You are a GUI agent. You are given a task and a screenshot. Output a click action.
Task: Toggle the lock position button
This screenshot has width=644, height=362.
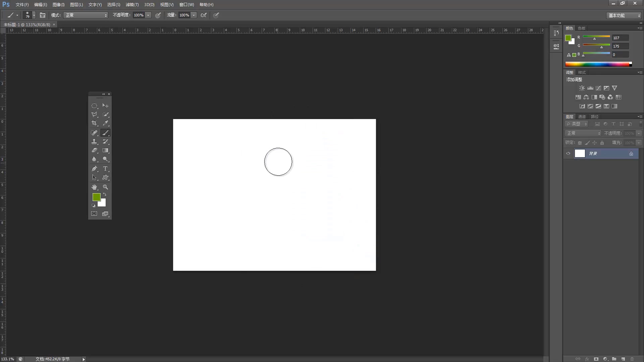coord(595,142)
